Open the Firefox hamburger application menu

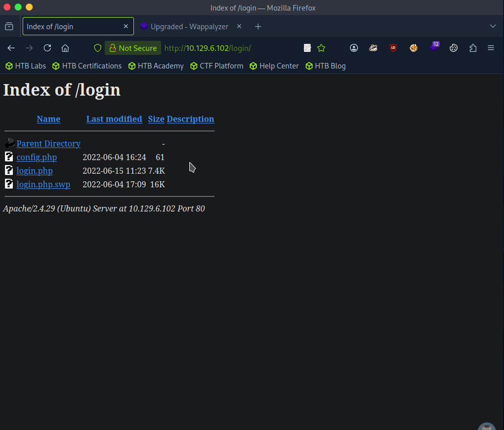(x=491, y=48)
